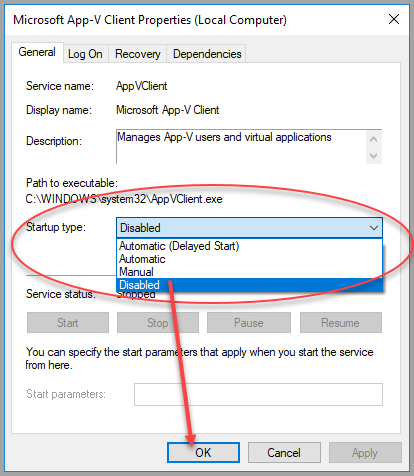The image size is (414, 476).
Task: Click the Stop service button
Action: (x=158, y=323)
